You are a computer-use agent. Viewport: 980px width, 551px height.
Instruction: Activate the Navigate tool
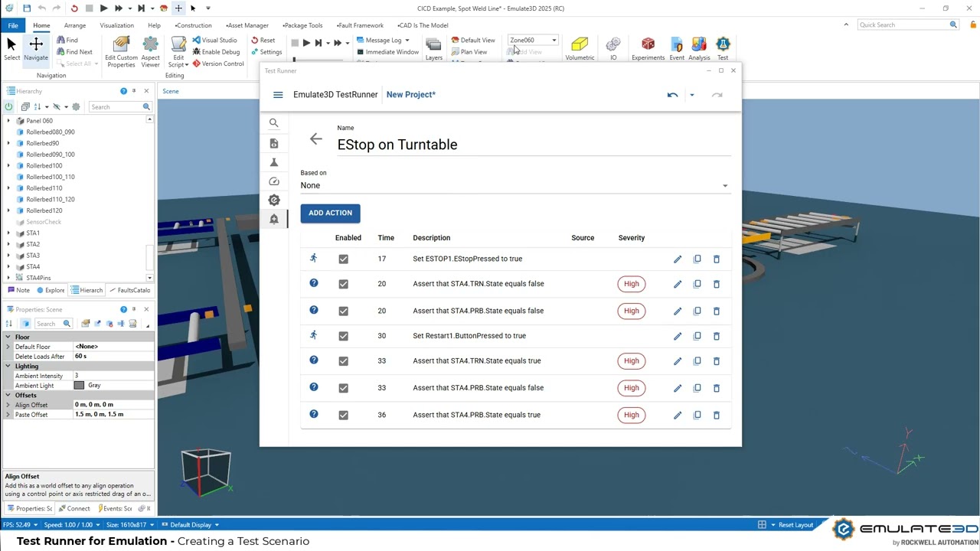click(x=36, y=49)
